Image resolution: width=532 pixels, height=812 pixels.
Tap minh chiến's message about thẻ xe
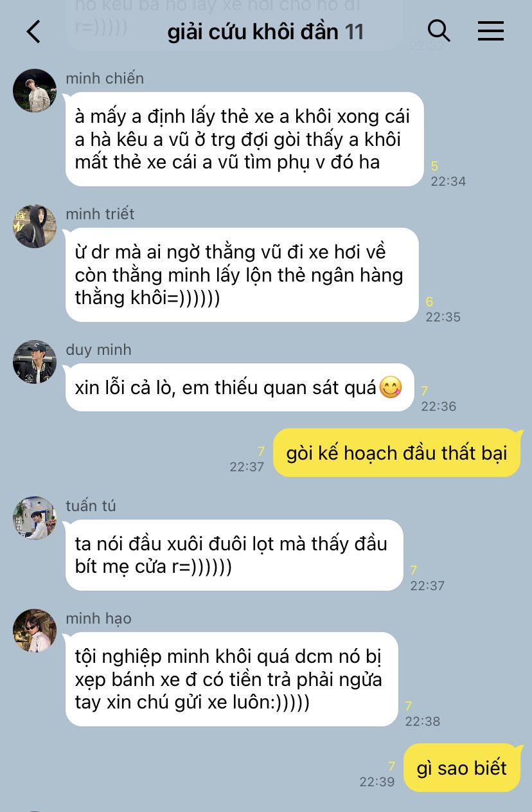point(244,140)
